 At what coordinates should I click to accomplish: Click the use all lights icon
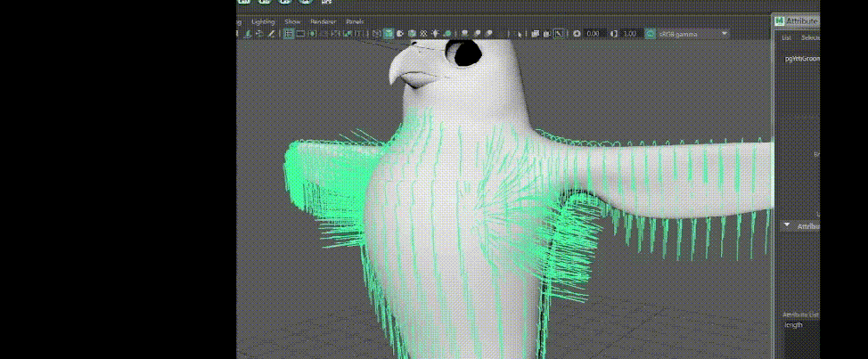point(435,34)
